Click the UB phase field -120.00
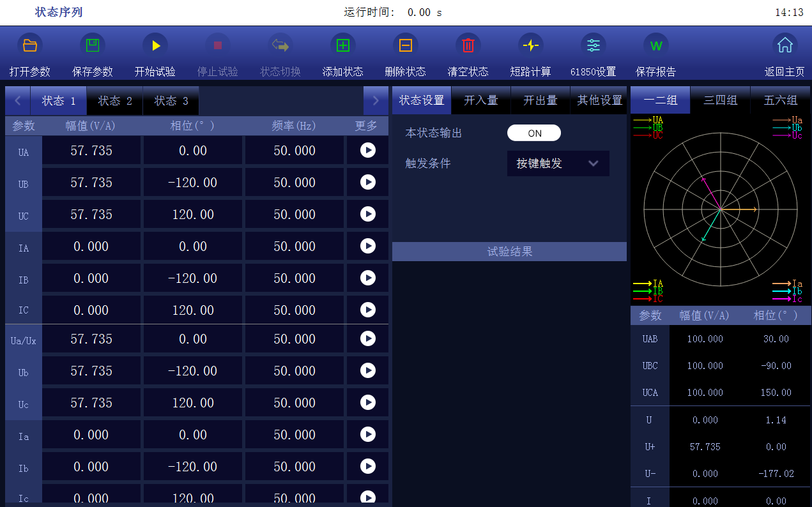Image resolution: width=812 pixels, height=507 pixels. click(192, 183)
